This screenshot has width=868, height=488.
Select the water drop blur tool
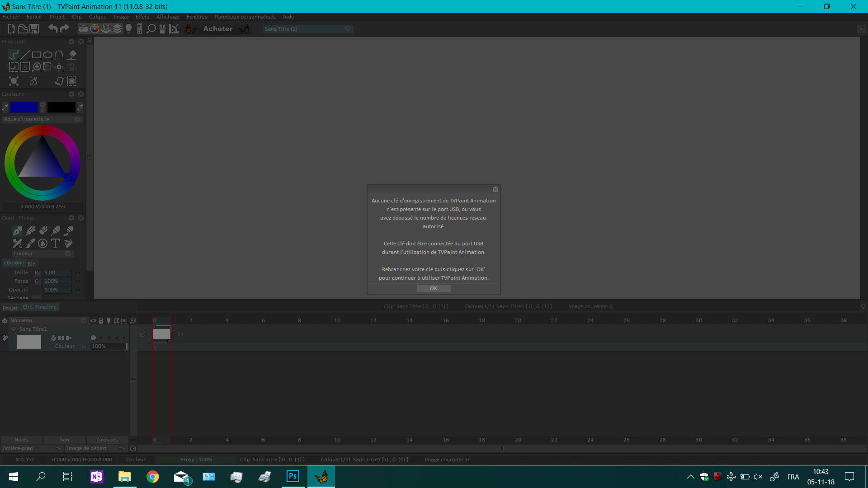pyautogui.click(x=42, y=243)
